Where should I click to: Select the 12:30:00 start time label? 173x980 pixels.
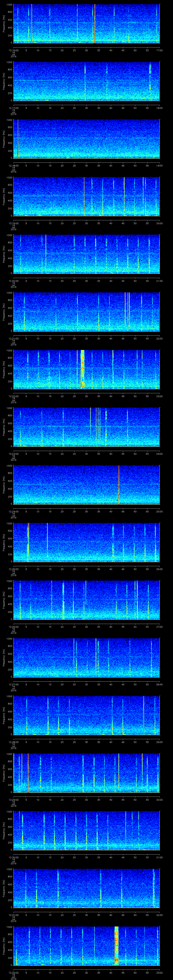(x=14, y=857)
